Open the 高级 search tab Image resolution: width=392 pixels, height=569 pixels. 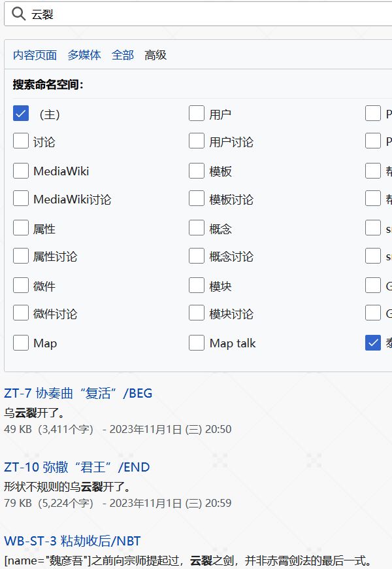pyautogui.click(x=157, y=55)
